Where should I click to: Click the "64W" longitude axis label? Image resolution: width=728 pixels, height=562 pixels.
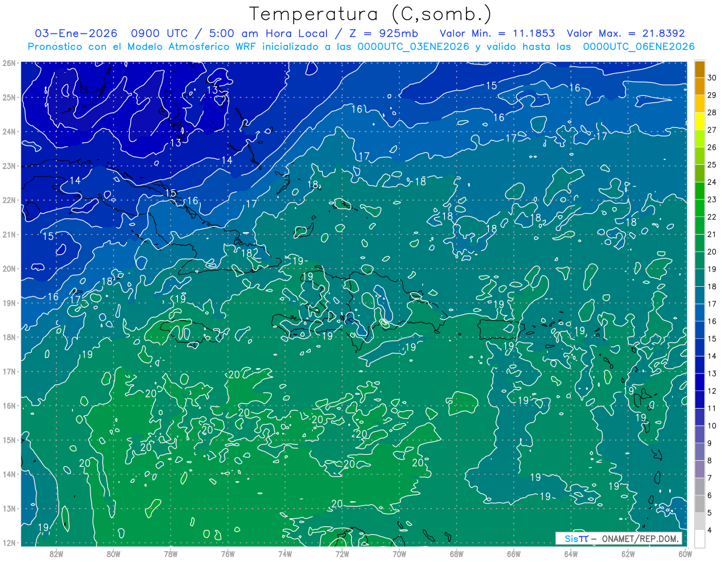click(x=571, y=554)
